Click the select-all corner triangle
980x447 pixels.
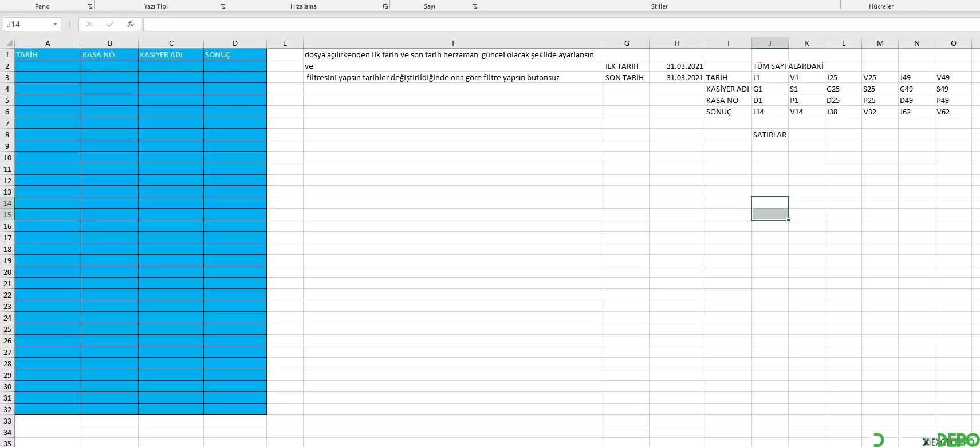(7, 43)
